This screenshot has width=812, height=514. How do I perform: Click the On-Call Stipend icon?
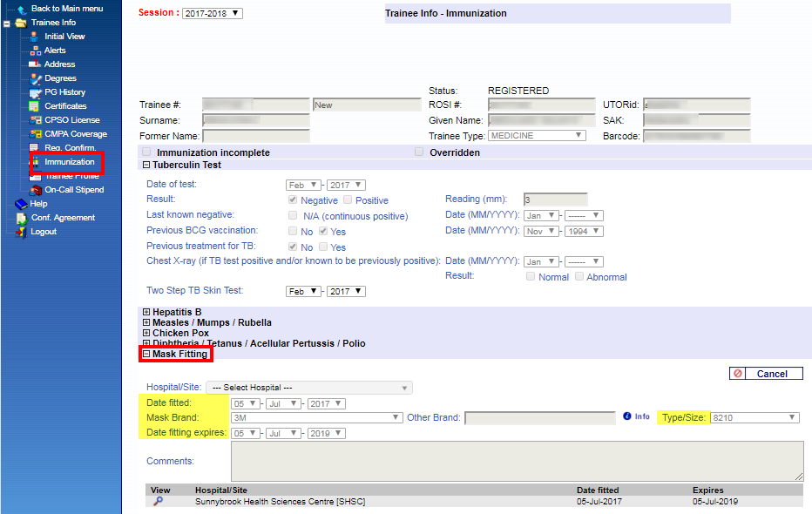tap(36, 190)
